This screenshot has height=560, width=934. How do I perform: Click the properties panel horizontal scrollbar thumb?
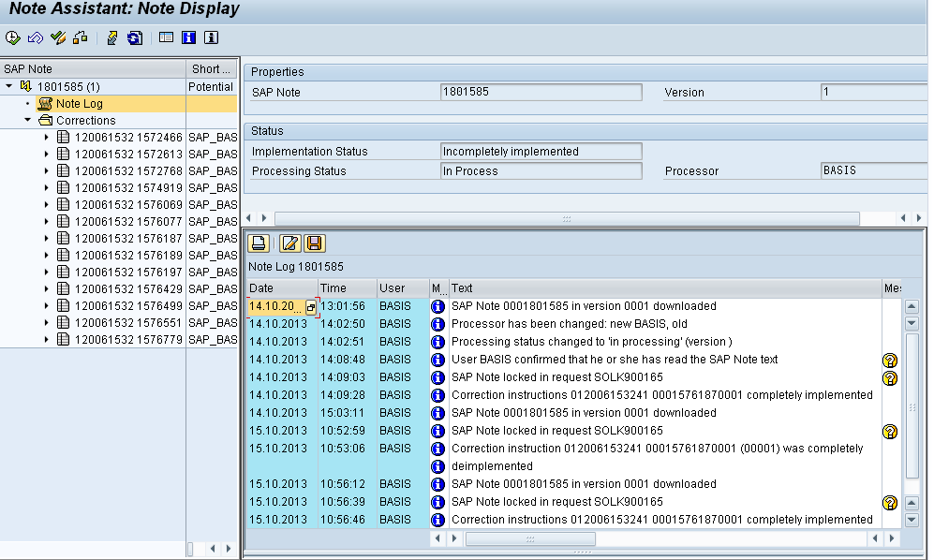click(567, 218)
